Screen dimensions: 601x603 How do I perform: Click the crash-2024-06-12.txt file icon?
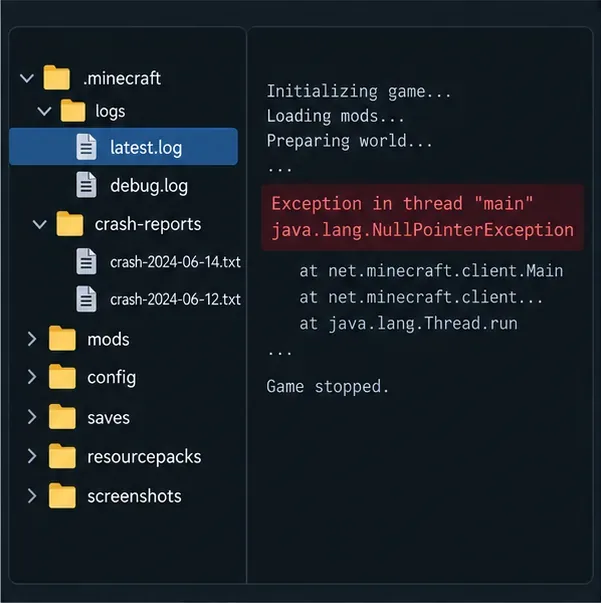pyautogui.click(x=86, y=299)
